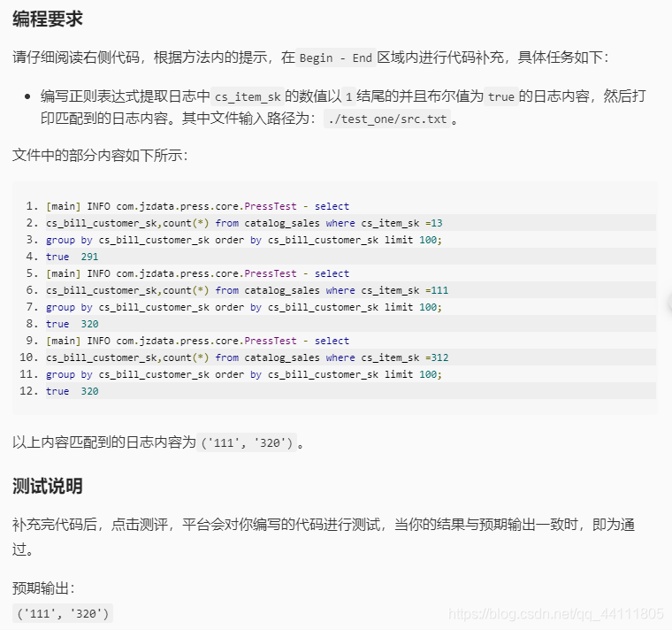Click the heading 编程要求
Screen dimensions: 672x630
(x=48, y=19)
